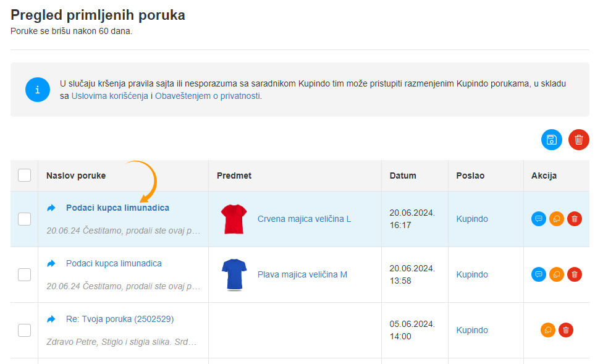
Task: Click date 05.06.2024. 14:00 cell
Action: 412,330
